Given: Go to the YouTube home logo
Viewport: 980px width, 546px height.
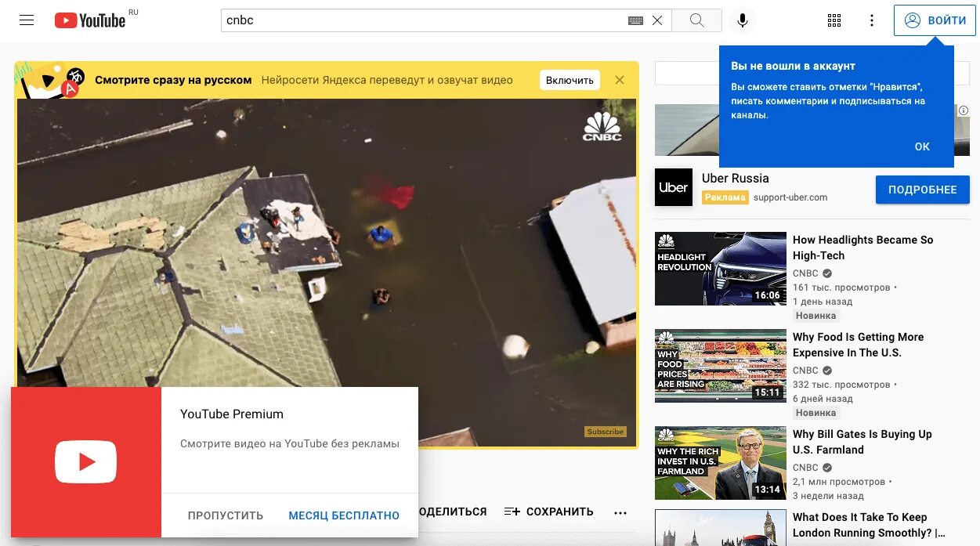Looking at the screenshot, I should click(x=90, y=20).
